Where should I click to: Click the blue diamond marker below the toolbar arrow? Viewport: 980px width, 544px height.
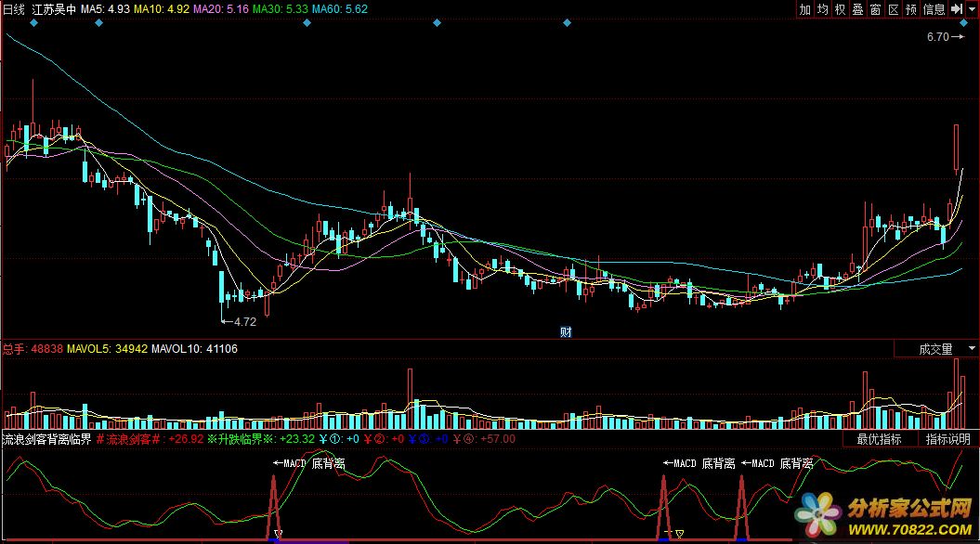pyautogui.click(x=963, y=23)
